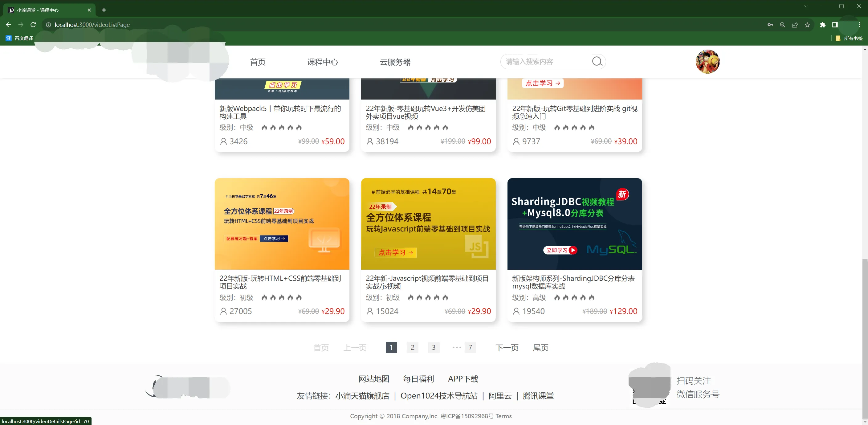Click the share page icon

point(795,25)
